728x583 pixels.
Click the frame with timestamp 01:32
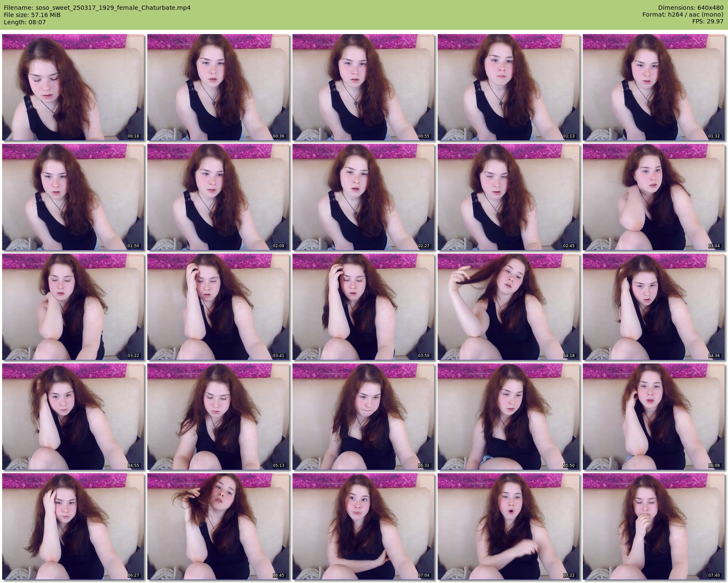[x=653, y=87]
